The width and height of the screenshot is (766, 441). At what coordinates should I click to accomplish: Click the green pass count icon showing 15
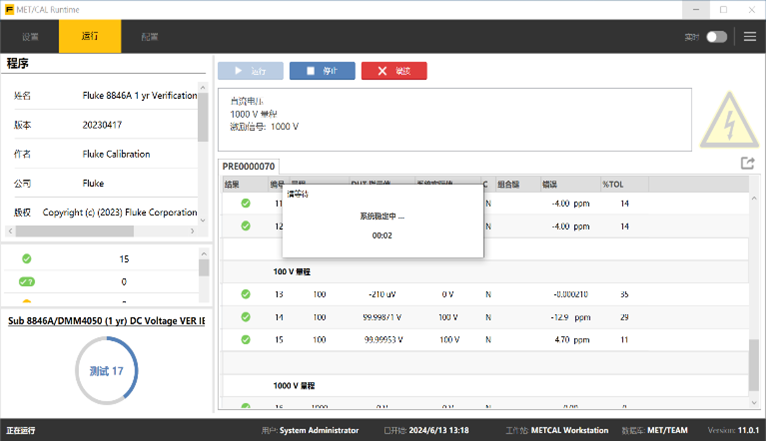click(27, 259)
